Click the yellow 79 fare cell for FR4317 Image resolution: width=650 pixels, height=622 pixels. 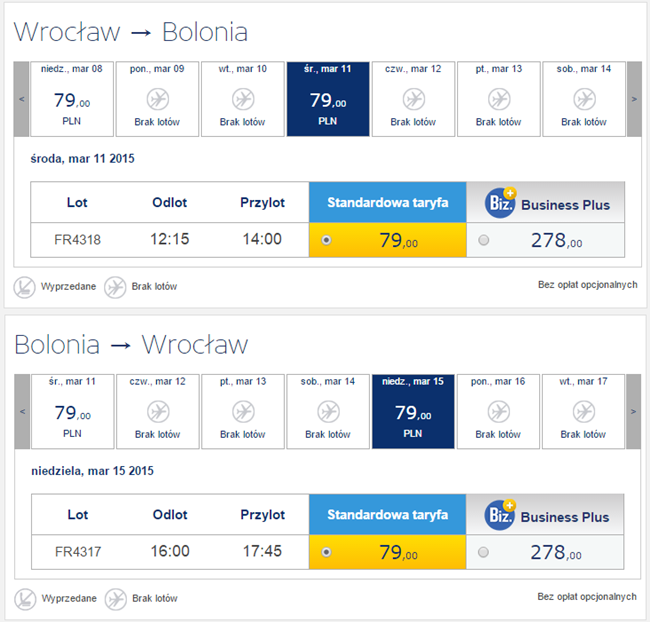coord(387,552)
